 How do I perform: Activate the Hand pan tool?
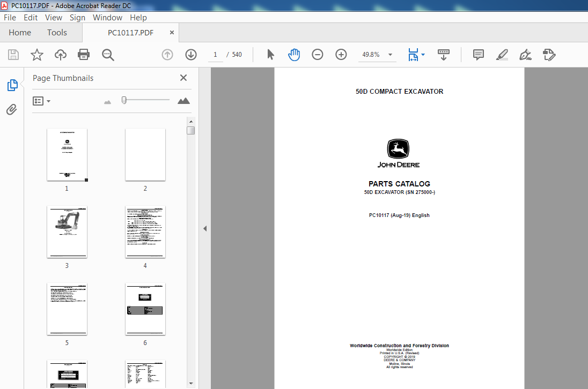[x=294, y=55]
